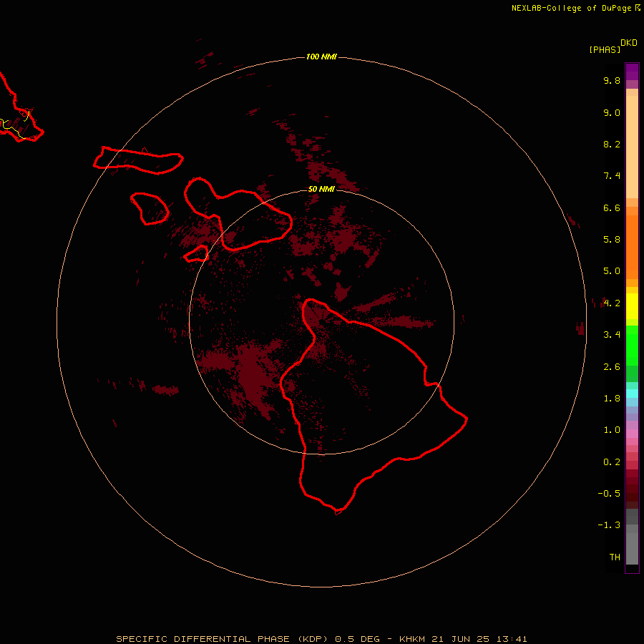Pick the purple swatch atop the color scale
Screen dimensions: 644x644
point(632,72)
